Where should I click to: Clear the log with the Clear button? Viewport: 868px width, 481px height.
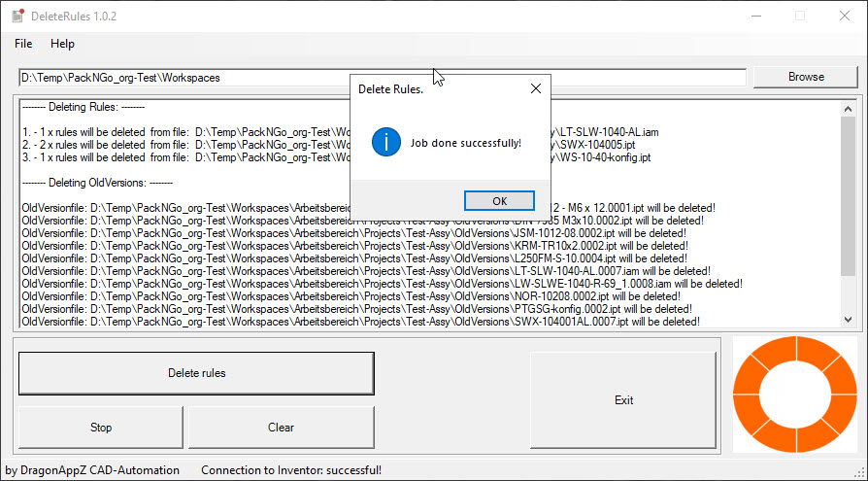tap(281, 428)
